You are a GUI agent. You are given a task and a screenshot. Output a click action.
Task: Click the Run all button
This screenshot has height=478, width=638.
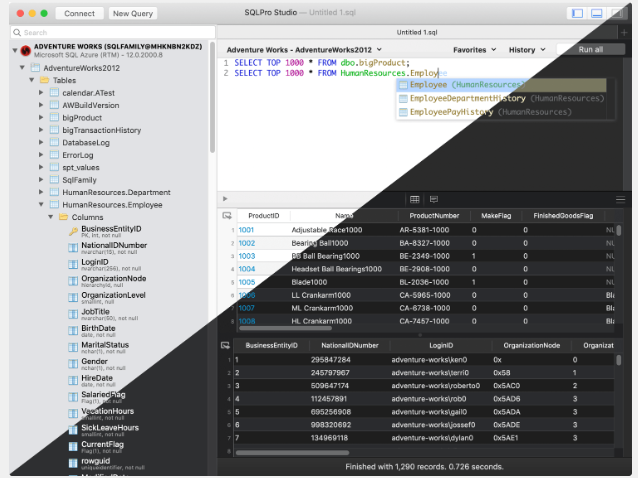[591, 49]
